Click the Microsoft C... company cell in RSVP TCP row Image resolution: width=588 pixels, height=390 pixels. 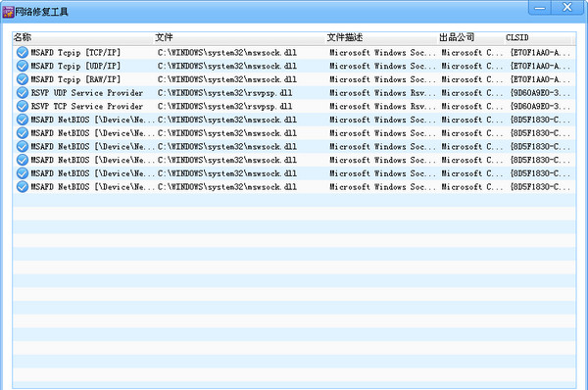tap(471, 106)
